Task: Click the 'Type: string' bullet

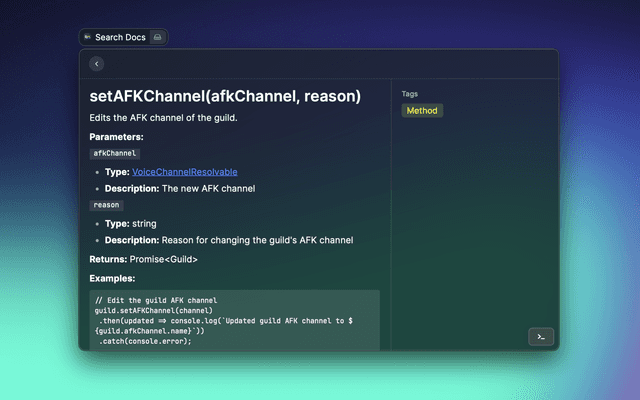Action: tap(130, 223)
